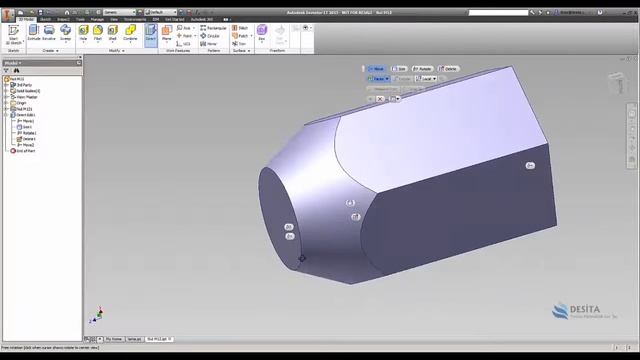
Task: Click the application menu Inventor logo button
Action: [x=7, y=15]
